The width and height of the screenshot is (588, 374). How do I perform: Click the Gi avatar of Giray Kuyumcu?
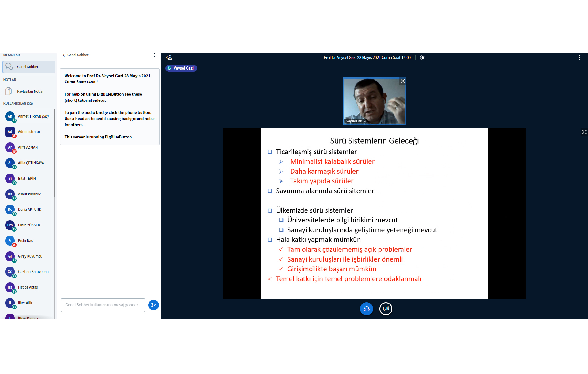point(10,256)
